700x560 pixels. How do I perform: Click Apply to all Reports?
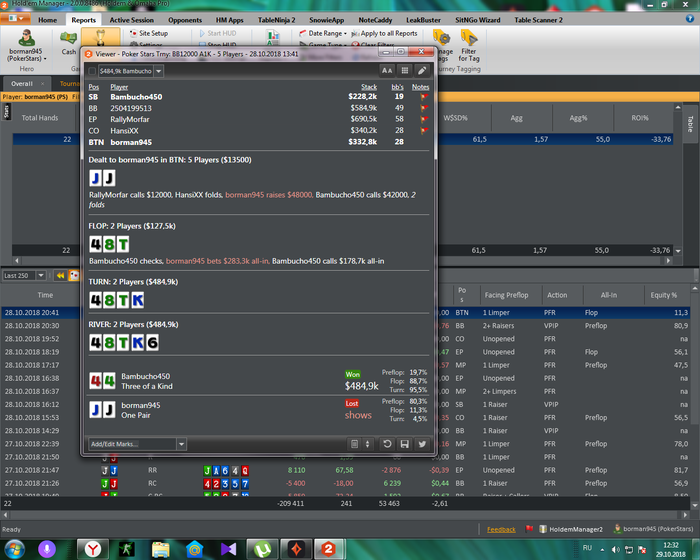[x=384, y=33]
